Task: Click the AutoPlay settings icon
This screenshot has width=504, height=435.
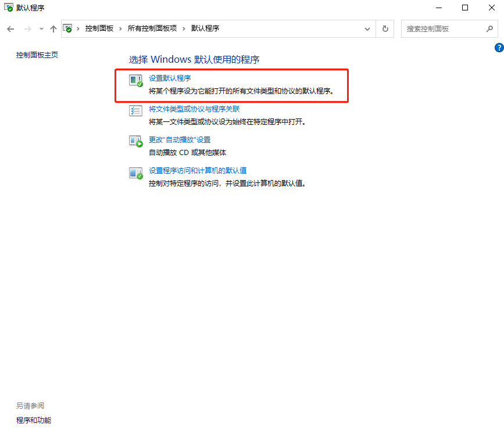Action: tap(135, 141)
